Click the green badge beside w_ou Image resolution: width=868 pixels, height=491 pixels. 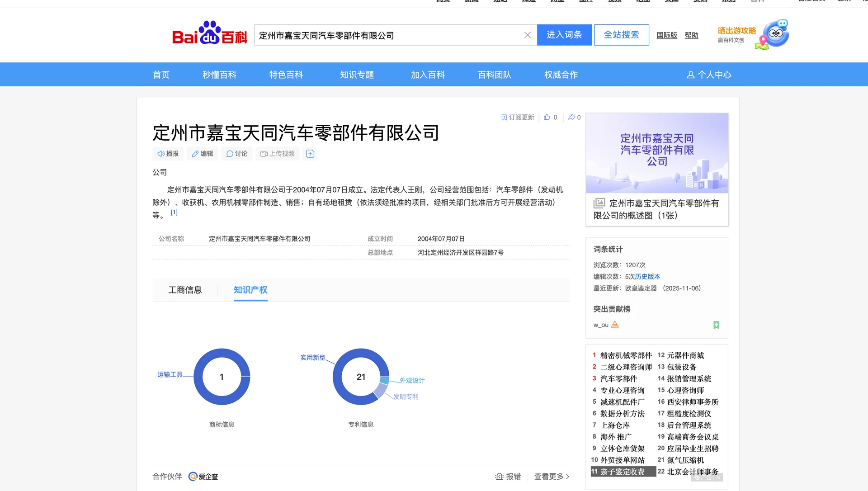click(x=716, y=325)
